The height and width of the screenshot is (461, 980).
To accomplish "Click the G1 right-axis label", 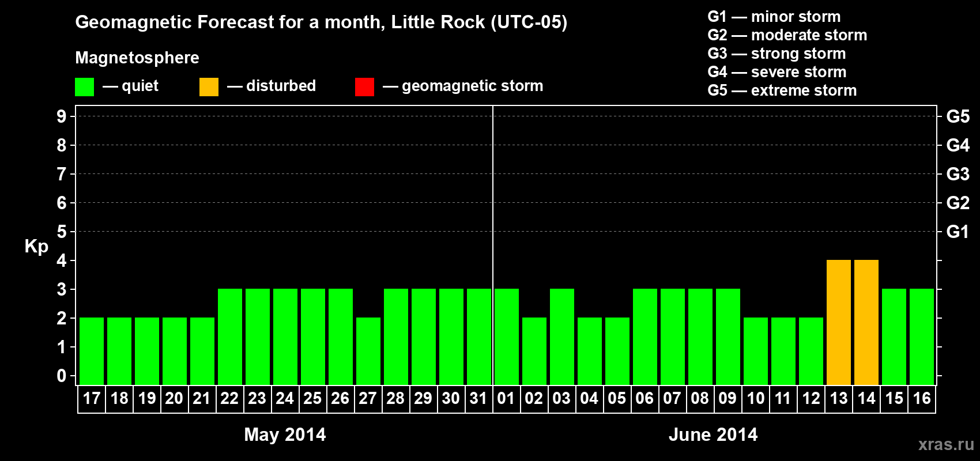I will tap(958, 232).
